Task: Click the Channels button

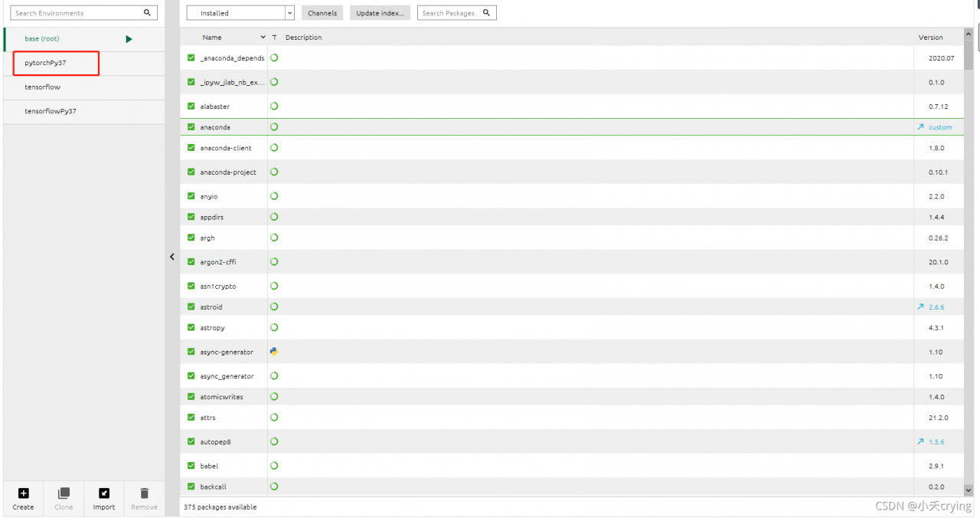Action: 322,13
